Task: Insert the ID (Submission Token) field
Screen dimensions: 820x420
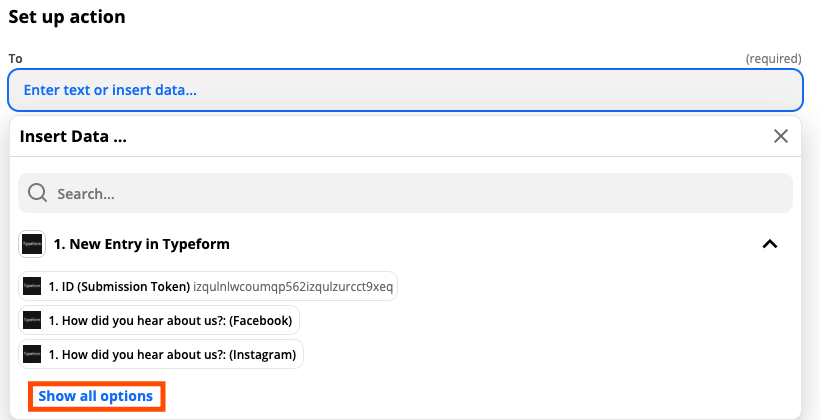Action: (120, 287)
